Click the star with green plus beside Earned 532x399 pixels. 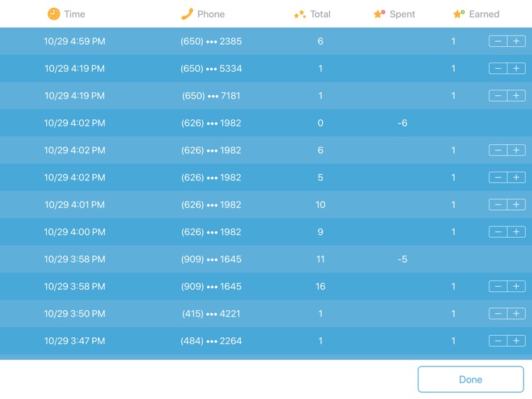[x=459, y=14]
